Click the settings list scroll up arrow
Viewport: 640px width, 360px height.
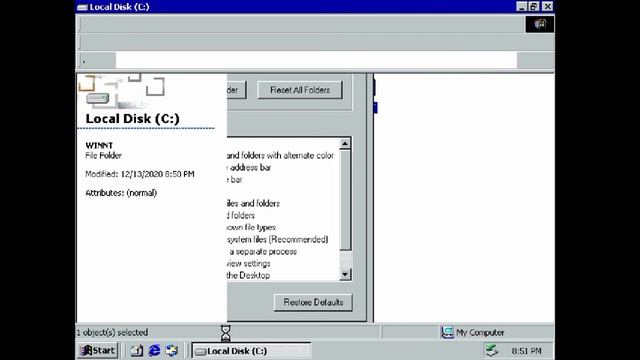tap(345, 144)
